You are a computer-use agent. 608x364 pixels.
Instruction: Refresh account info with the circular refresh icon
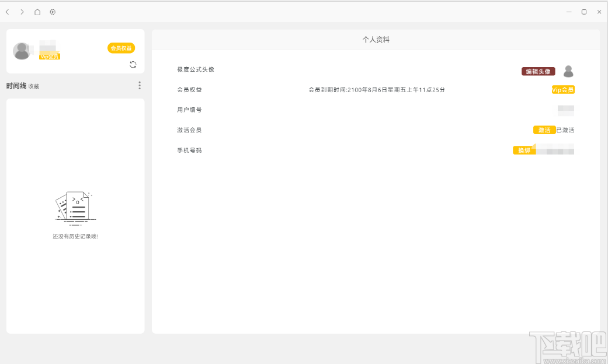(133, 65)
